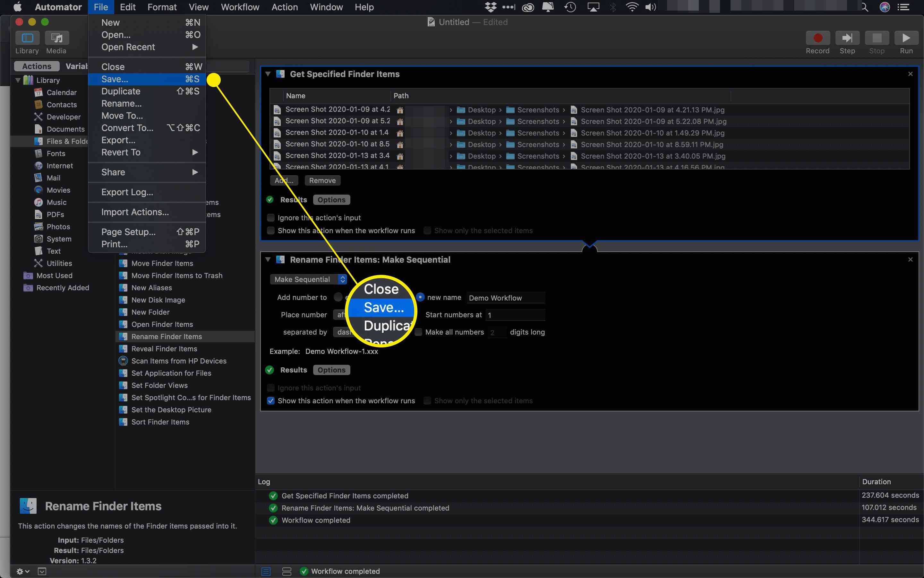Viewport: 924px width, 578px height.
Task: Enable Show this action in Get Specified Finder Items
Action: 271,231
